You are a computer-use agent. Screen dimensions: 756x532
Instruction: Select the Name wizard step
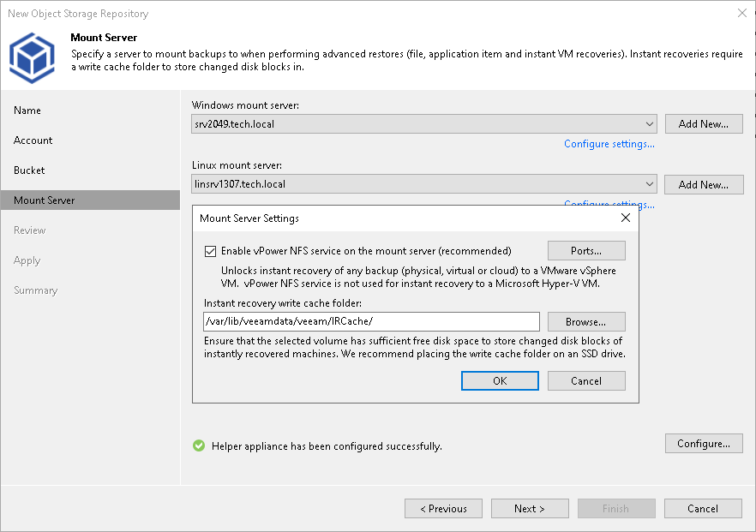coord(27,111)
